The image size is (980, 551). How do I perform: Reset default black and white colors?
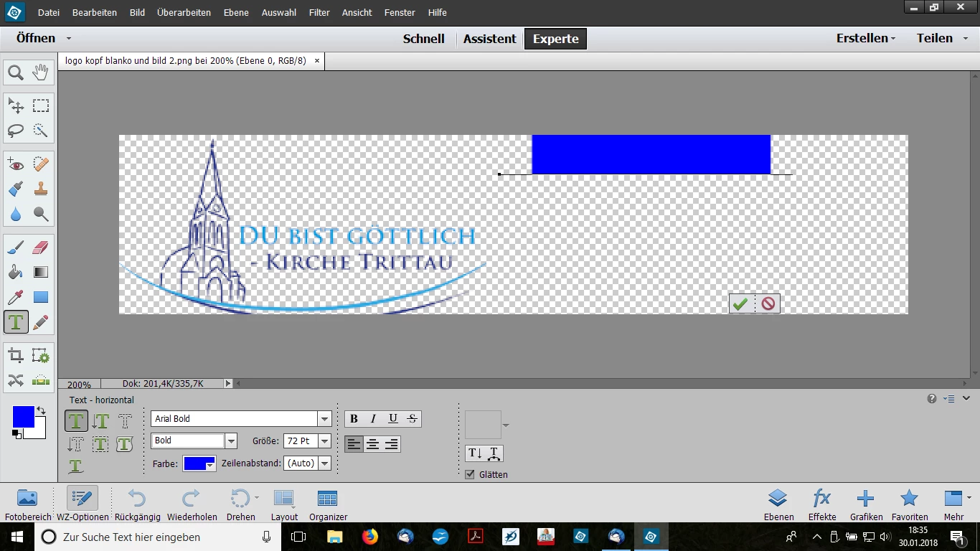[17, 434]
